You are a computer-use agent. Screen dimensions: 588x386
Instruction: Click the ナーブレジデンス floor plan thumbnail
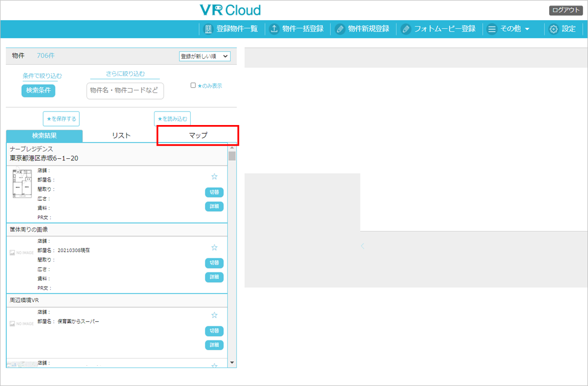point(22,184)
